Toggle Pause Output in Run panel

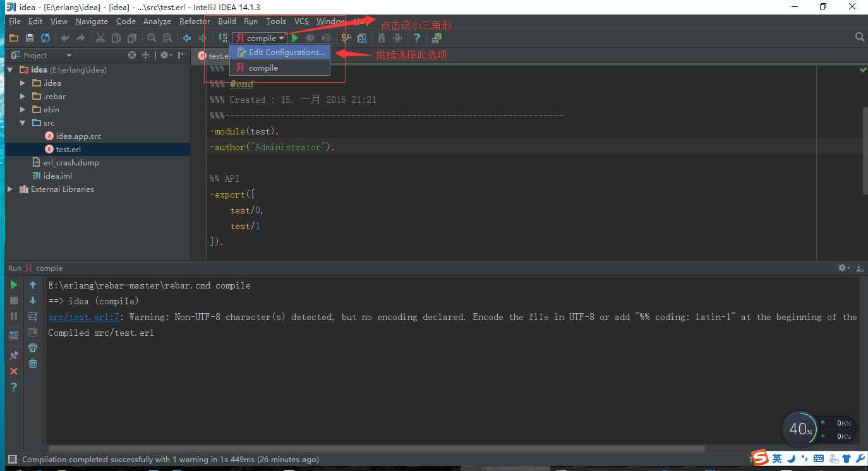click(x=14, y=316)
